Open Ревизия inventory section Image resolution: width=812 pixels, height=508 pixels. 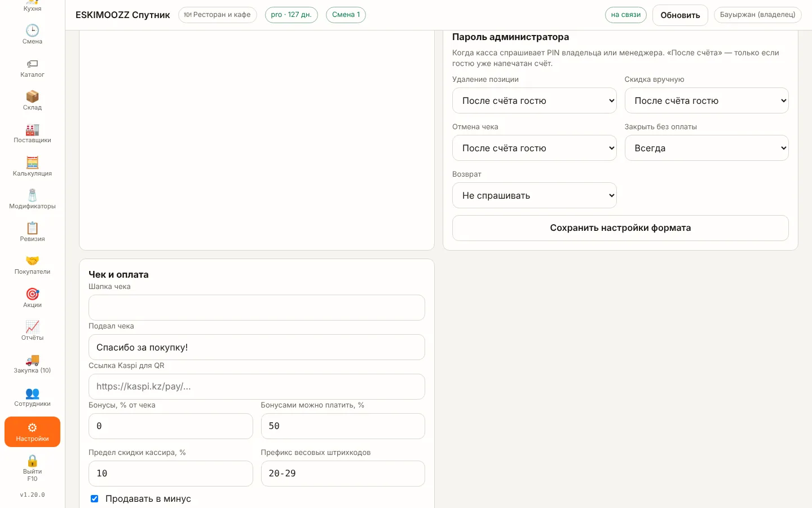coord(32,231)
